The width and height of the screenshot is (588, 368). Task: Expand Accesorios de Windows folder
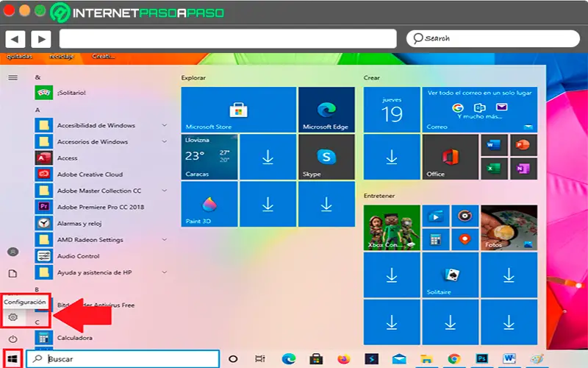[x=164, y=141]
